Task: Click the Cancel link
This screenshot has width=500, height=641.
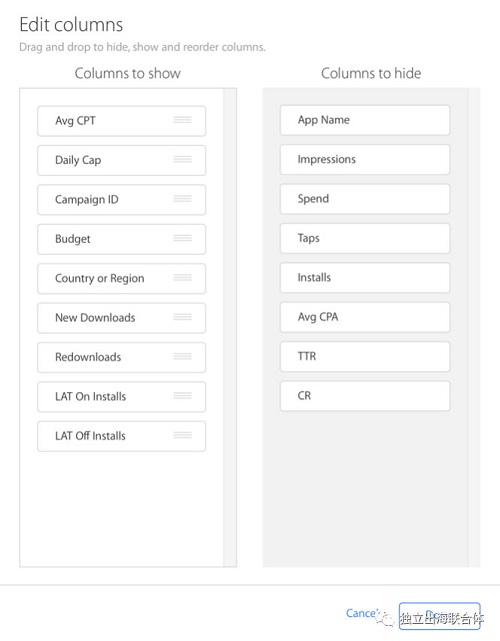Action: tap(363, 613)
